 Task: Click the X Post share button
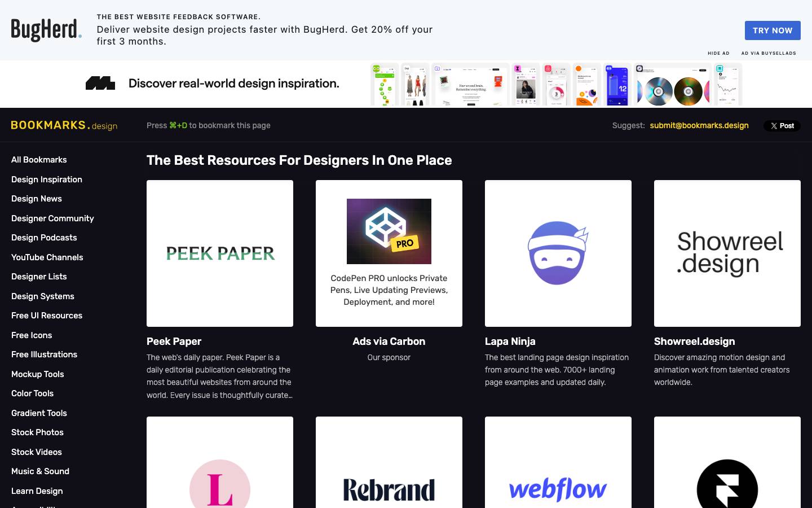782,126
